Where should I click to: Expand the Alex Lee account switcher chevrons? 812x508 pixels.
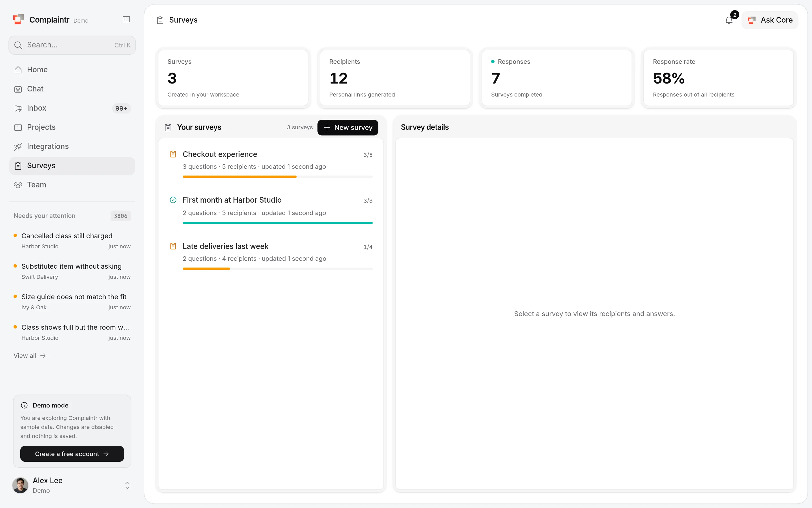point(127,485)
